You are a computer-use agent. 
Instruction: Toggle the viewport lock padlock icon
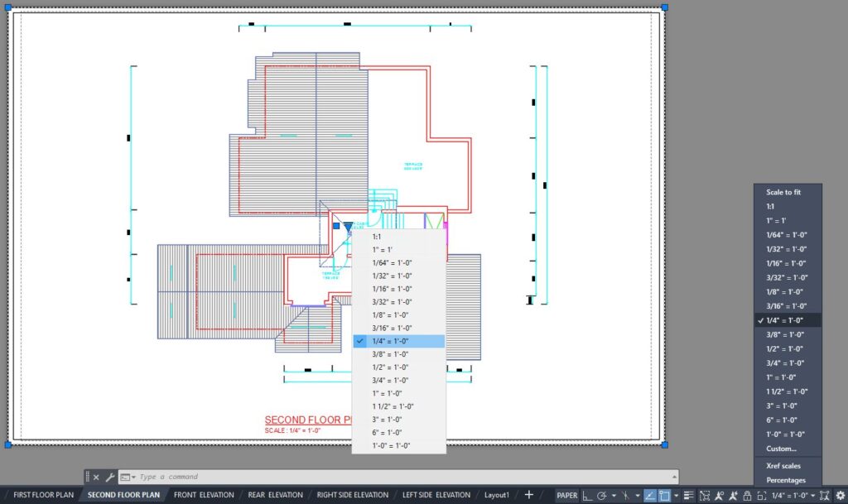click(747, 496)
